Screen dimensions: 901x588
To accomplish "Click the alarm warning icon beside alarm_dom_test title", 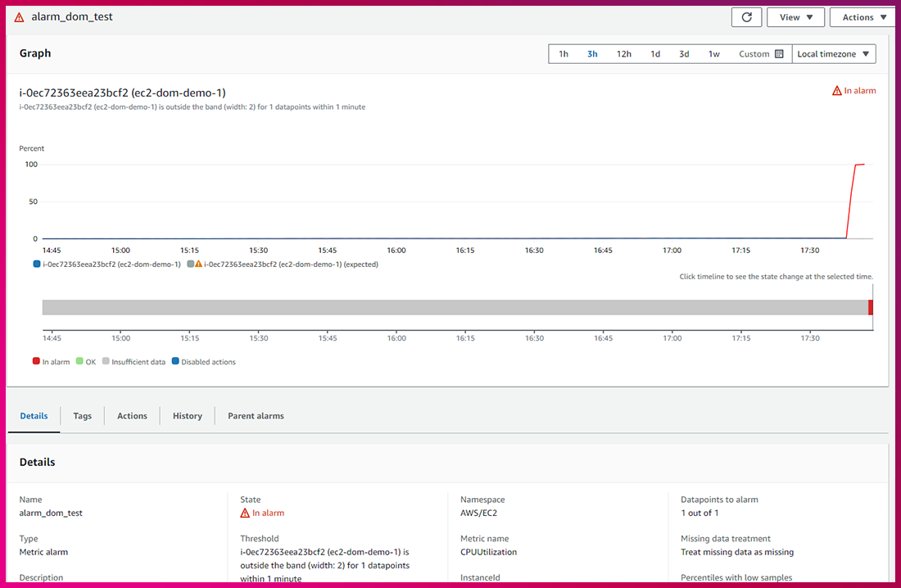I will (x=20, y=17).
